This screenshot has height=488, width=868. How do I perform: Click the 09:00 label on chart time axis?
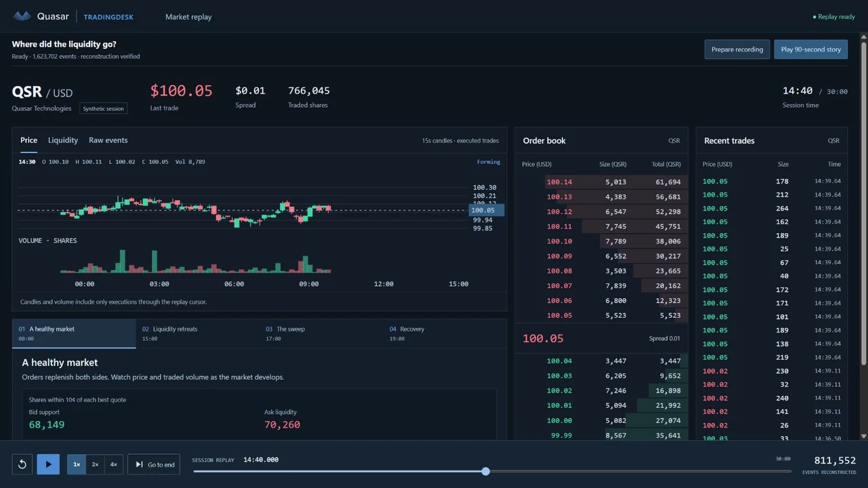tap(309, 284)
